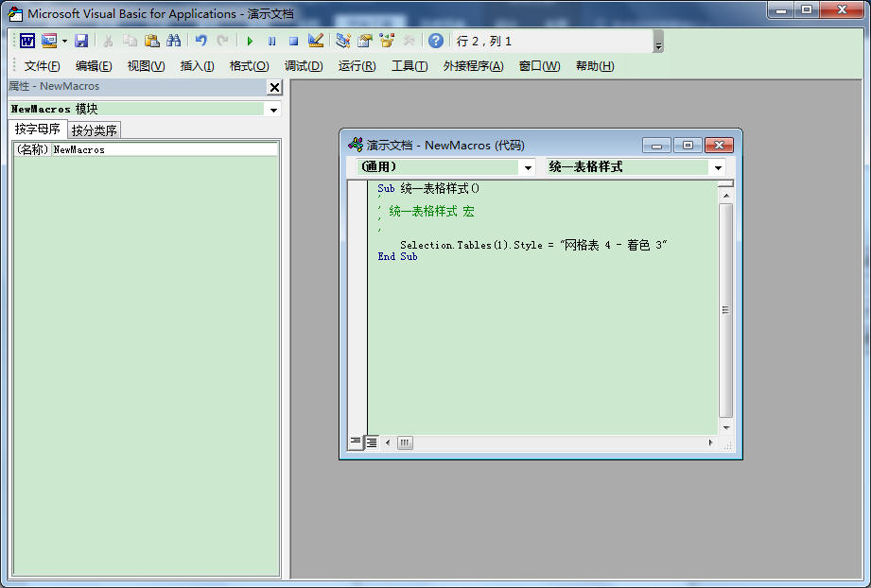Open the 编辑(E) menu
The image size is (871, 588).
point(94,66)
